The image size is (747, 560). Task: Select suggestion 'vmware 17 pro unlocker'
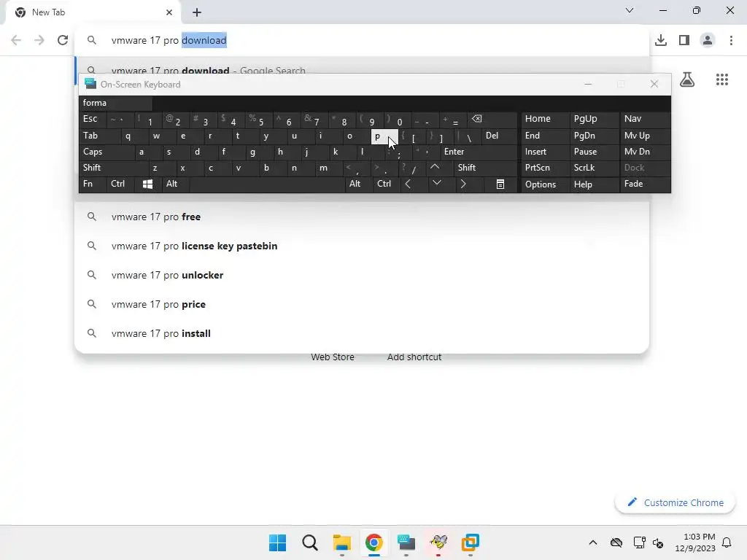pos(362,275)
